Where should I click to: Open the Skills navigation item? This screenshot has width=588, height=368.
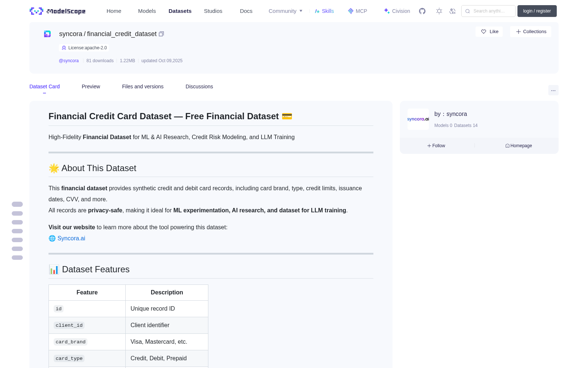pos(324,11)
